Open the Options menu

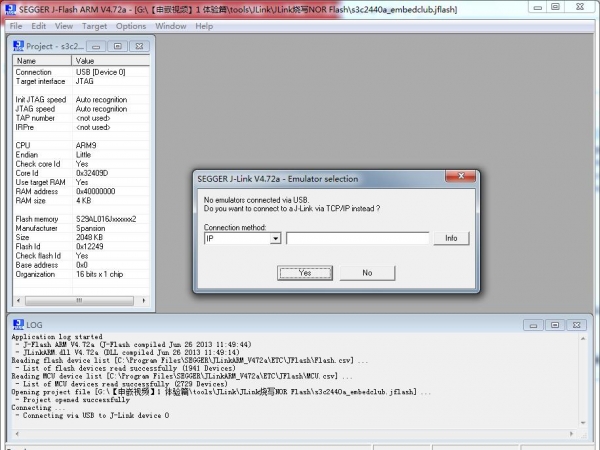pos(130,26)
